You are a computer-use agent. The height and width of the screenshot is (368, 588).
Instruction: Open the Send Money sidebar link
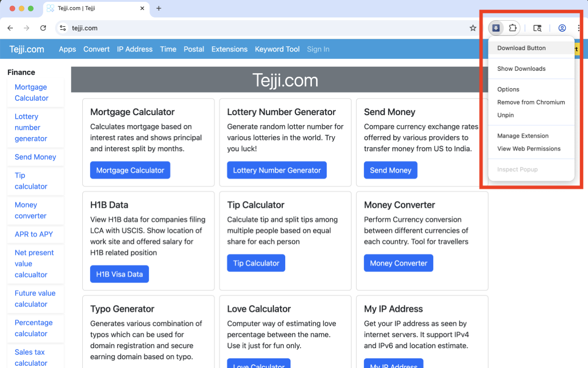pos(35,157)
